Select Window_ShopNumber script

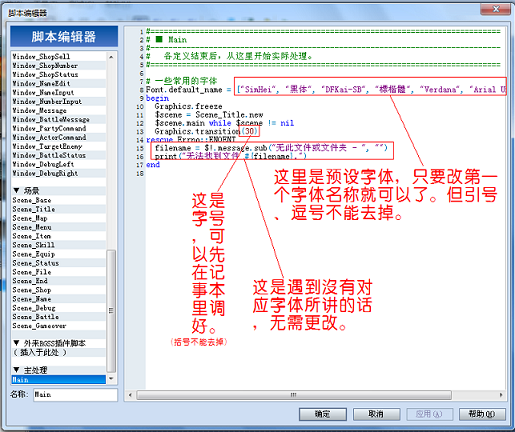click(x=59, y=65)
